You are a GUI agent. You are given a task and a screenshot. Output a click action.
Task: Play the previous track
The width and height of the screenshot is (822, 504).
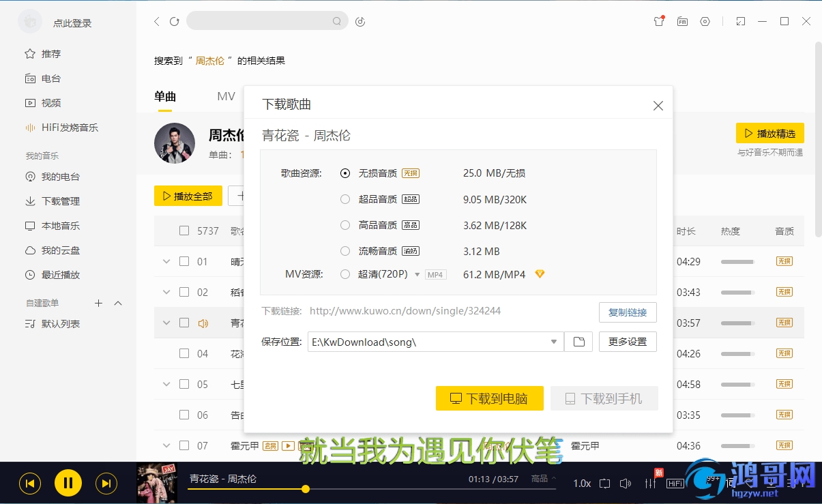click(x=30, y=484)
